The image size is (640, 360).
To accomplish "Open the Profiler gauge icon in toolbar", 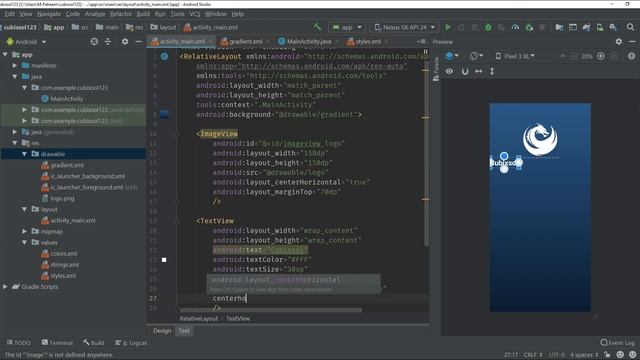I will coord(516,27).
